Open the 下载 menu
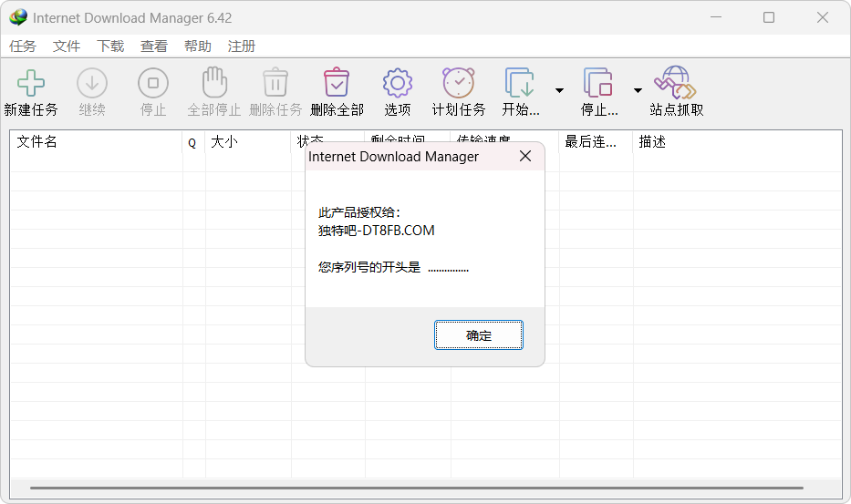This screenshot has height=504, width=851. pos(110,46)
